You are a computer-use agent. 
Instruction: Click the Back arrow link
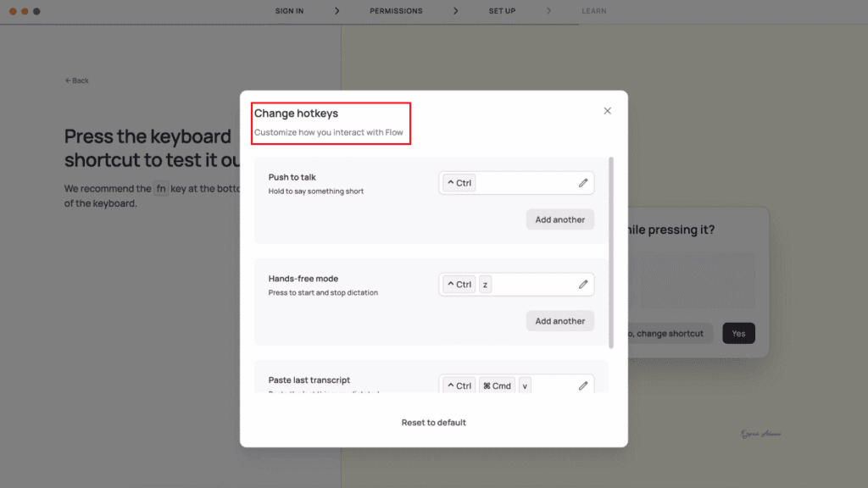pyautogui.click(x=76, y=80)
